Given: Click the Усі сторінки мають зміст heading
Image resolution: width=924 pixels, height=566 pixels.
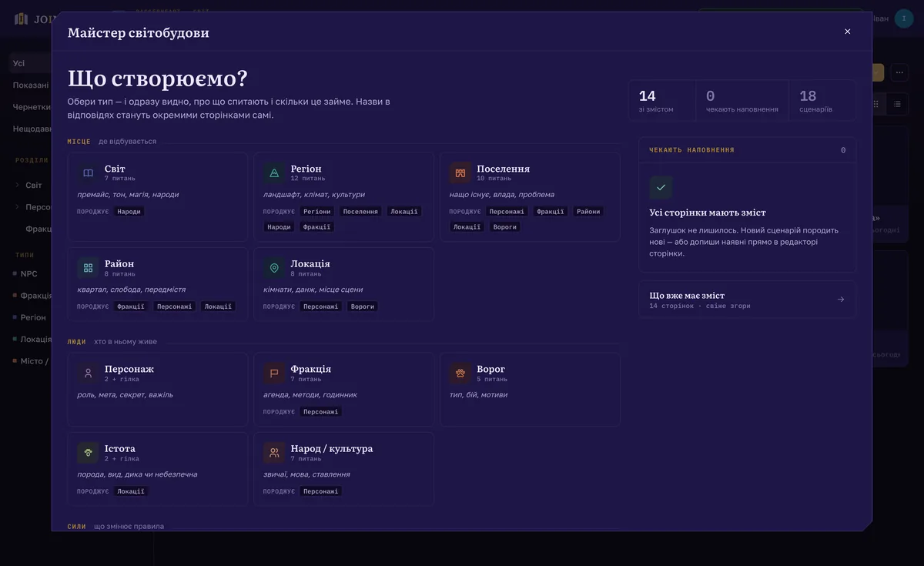Looking at the screenshot, I should [x=708, y=213].
